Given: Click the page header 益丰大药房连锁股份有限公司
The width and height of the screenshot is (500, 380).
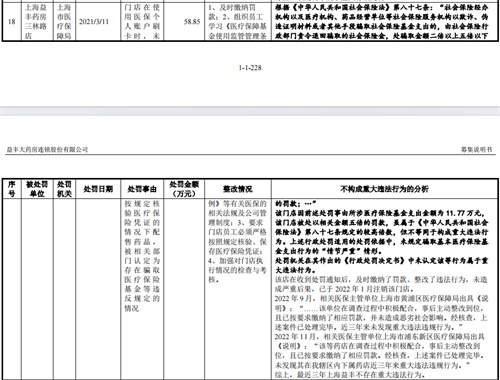Looking at the screenshot, I should (x=47, y=150).
